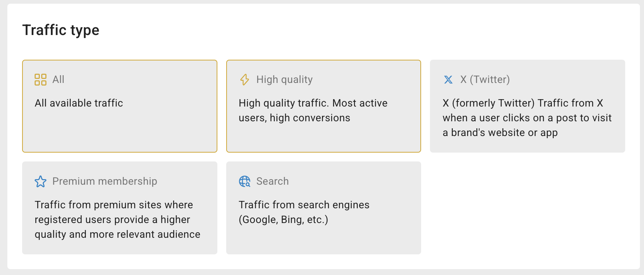This screenshot has height=275, width=644.
Task: Click the star Premium membership icon
Action: click(41, 181)
